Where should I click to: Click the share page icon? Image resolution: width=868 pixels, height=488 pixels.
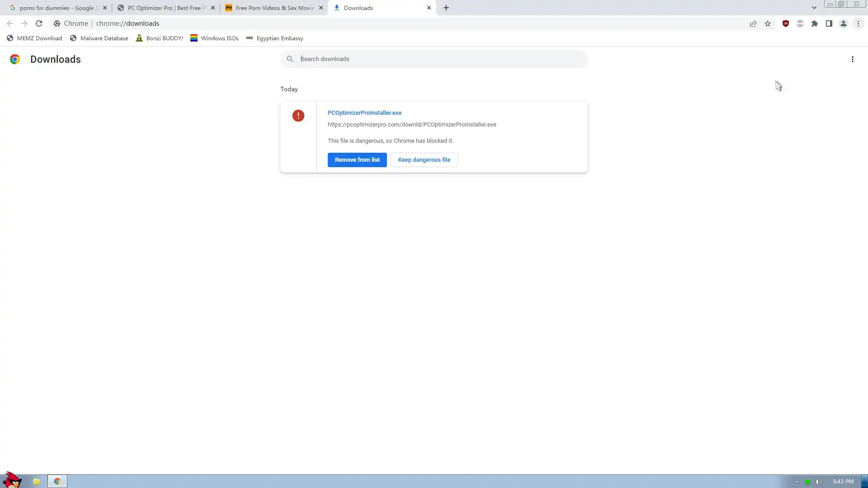tap(753, 23)
